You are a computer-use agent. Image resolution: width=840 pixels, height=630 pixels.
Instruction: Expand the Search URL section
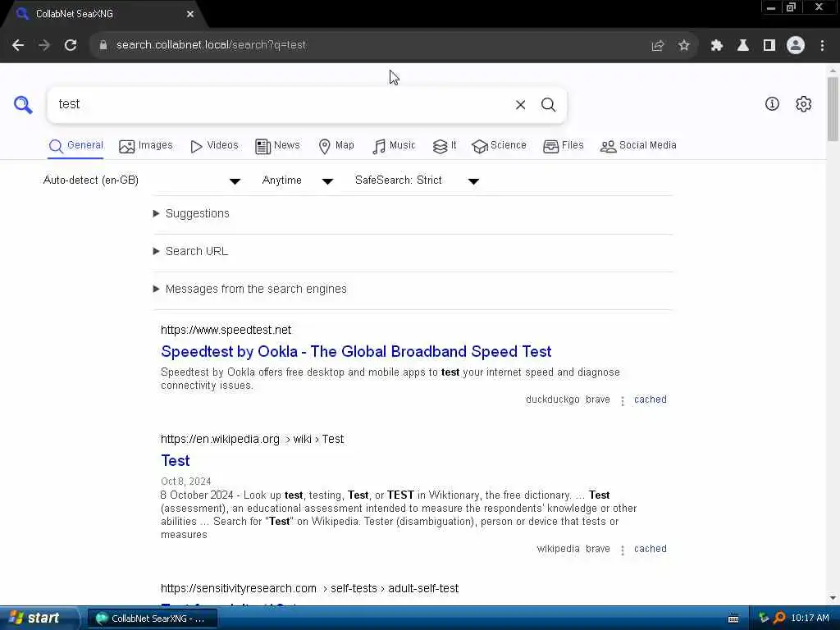(x=190, y=251)
